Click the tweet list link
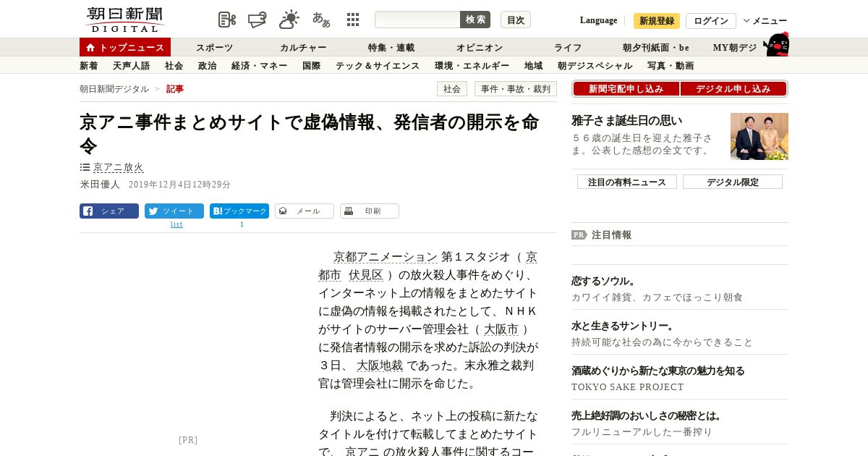Viewport: 868px width, 456px height. [x=176, y=224]
